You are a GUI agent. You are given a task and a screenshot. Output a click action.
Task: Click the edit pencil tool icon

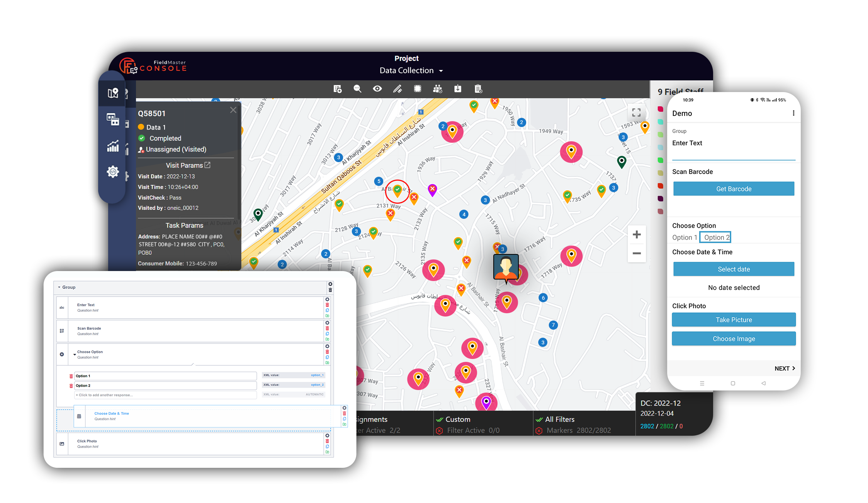(x=397, y=89)
